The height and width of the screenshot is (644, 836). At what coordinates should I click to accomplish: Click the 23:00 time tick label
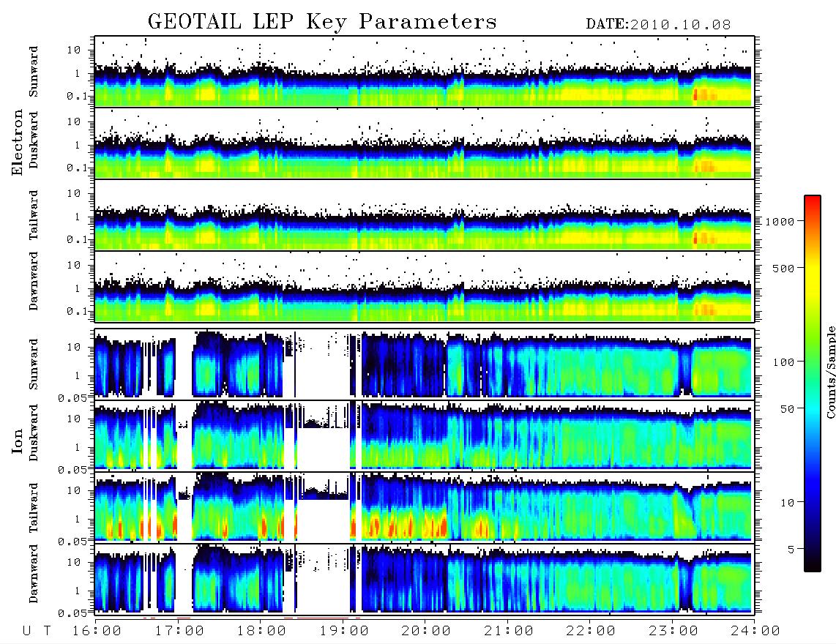click(x=673, y=631)
